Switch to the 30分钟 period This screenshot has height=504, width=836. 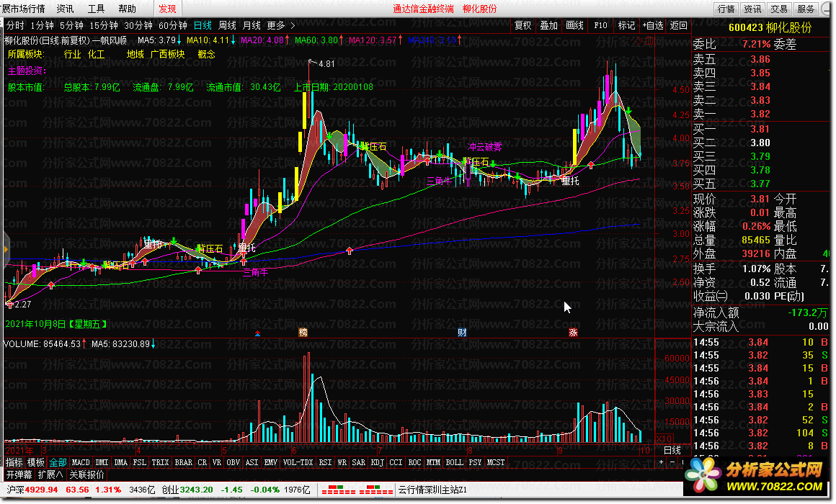(138, 25)
